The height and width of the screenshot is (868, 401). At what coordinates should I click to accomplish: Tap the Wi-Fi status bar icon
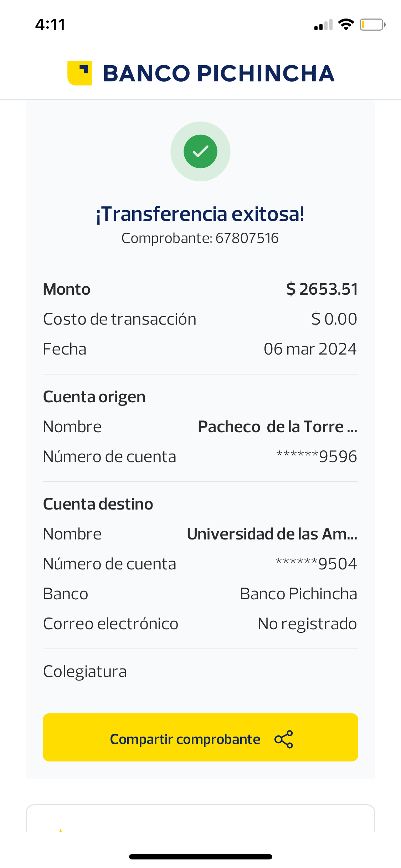coord(346,25)
